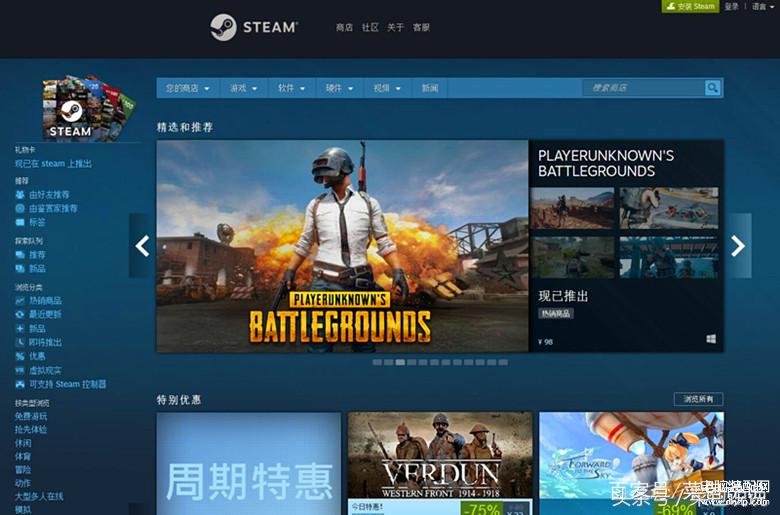Open Forward to the Sky offer card
The height and width of the screenshot is (515, 780).
tap(631, 463)
